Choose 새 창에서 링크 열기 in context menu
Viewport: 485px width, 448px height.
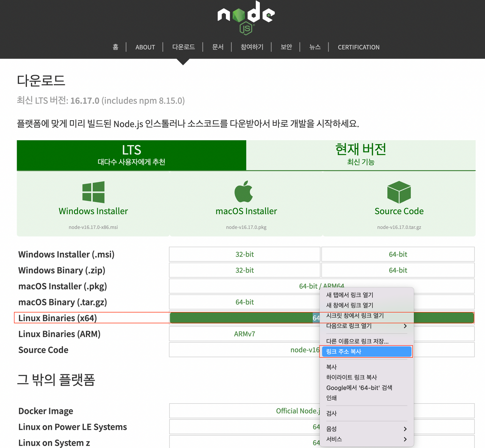[x=367, y=305]
